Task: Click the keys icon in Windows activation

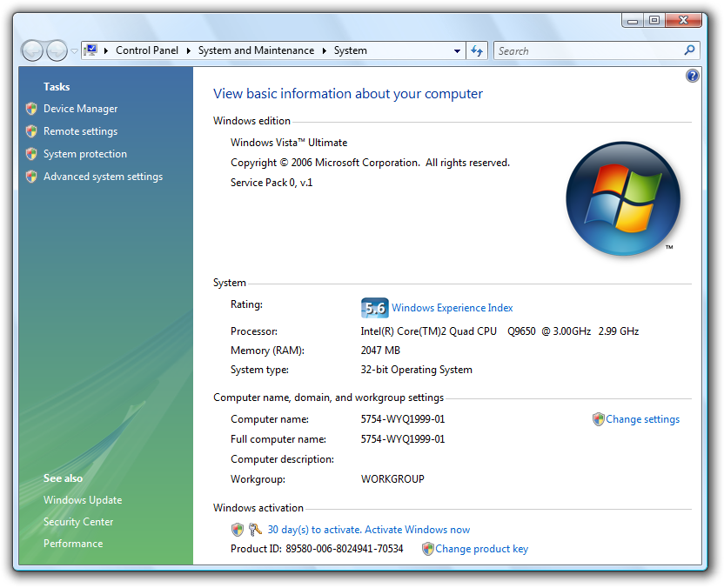Action: coord(255,530)
